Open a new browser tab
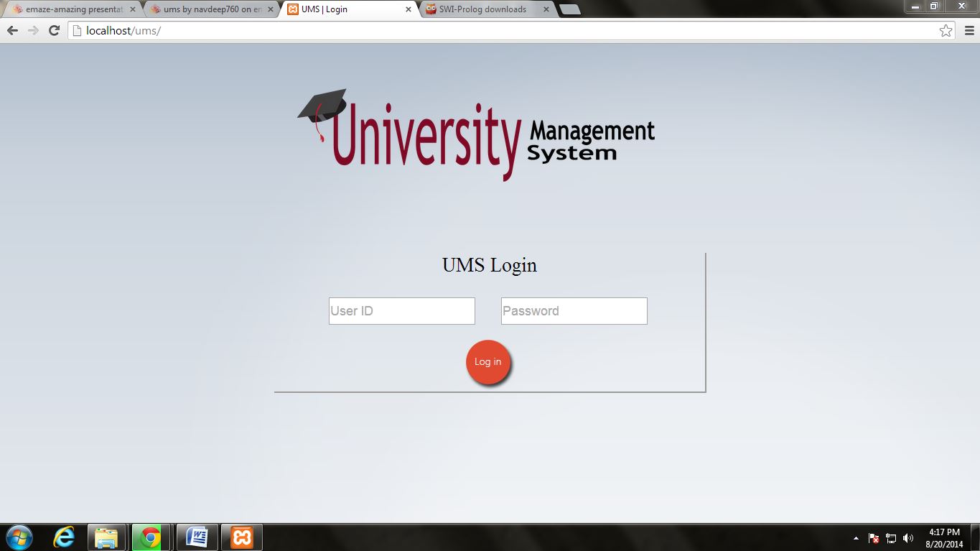980x551 pixels. coord(569,10)
